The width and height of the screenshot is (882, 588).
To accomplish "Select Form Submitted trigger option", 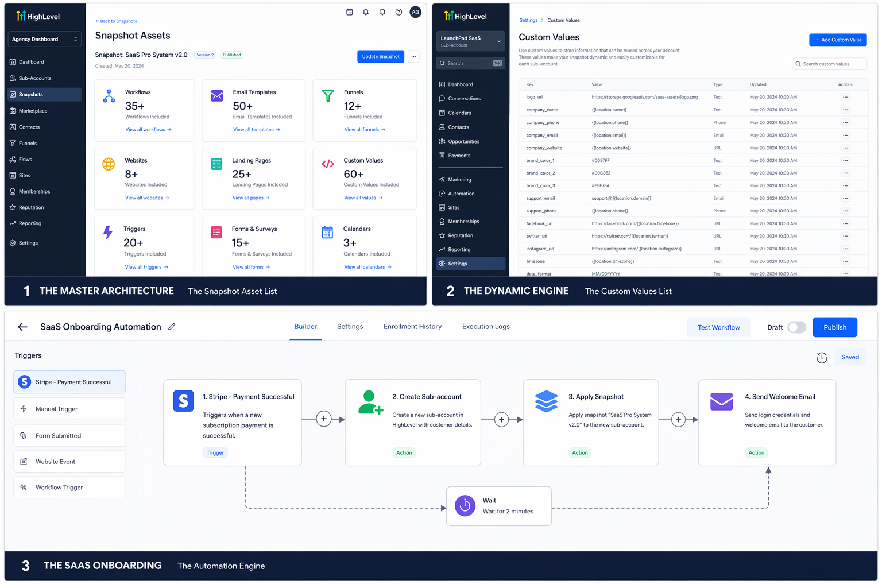I will 69,435.
